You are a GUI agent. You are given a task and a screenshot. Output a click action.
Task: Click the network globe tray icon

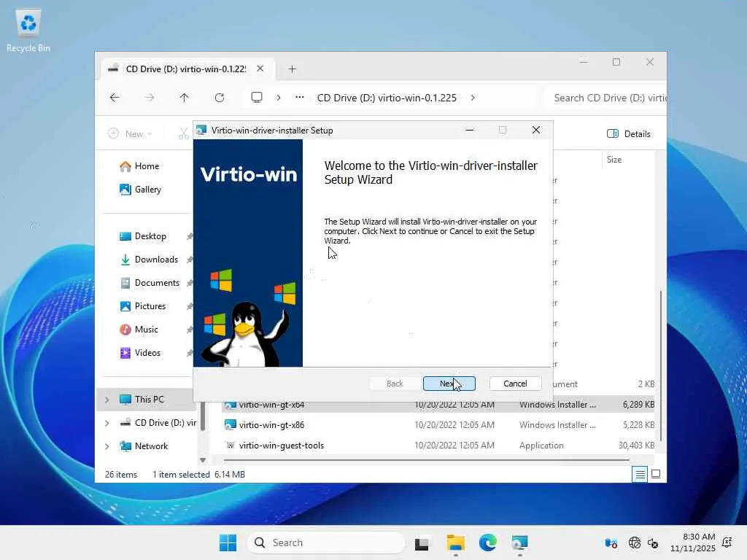tap(635, 542)
